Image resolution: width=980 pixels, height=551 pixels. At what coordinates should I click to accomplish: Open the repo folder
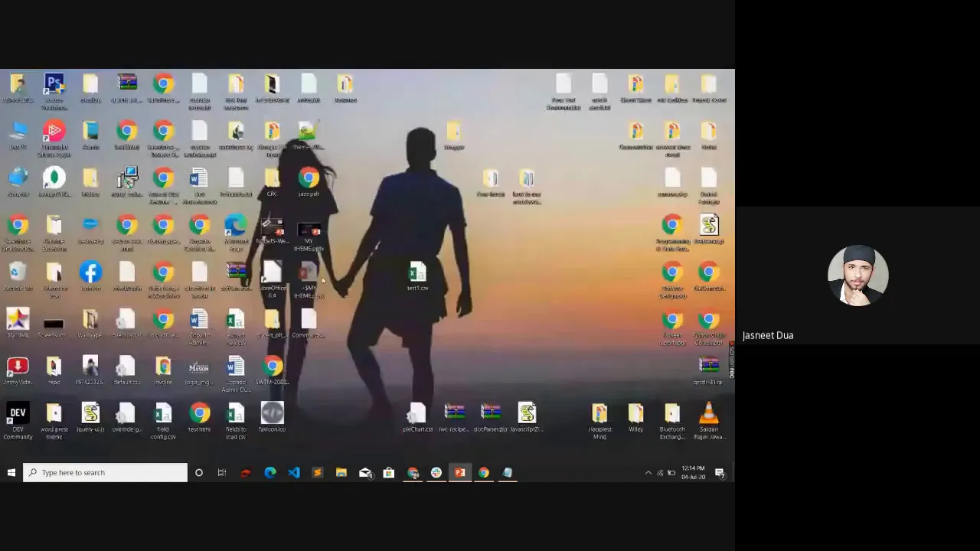[x=54, y=372]
